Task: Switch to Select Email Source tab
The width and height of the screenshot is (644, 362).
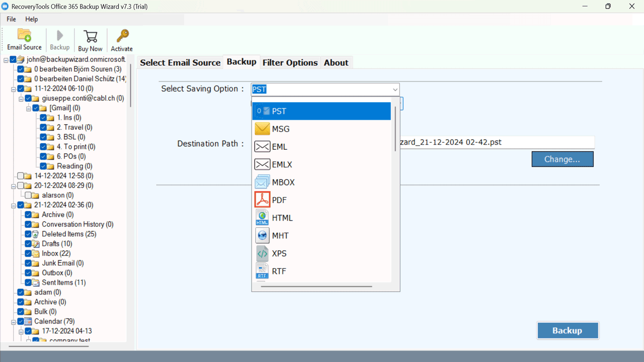Action: (x=180, y=62)
